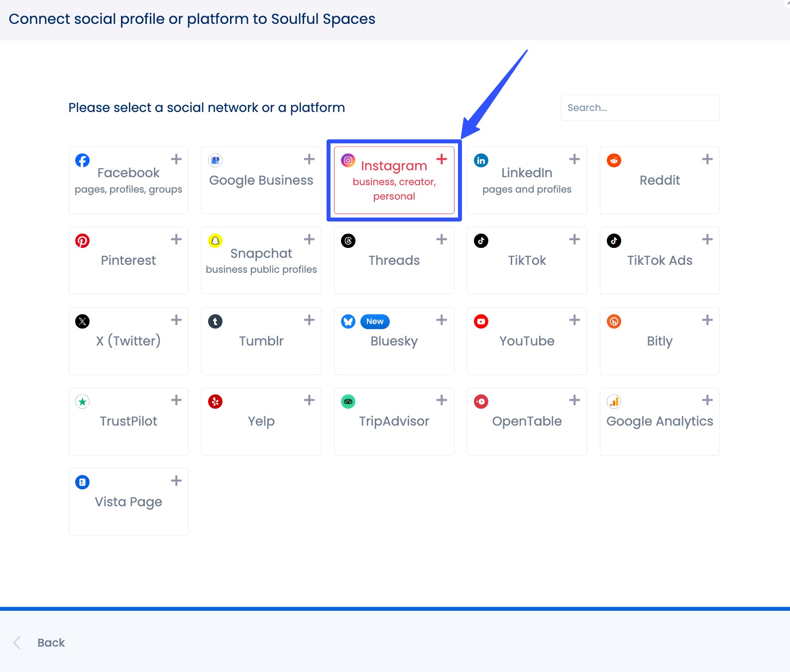Click the Google Analytics icon

point(613,402)
